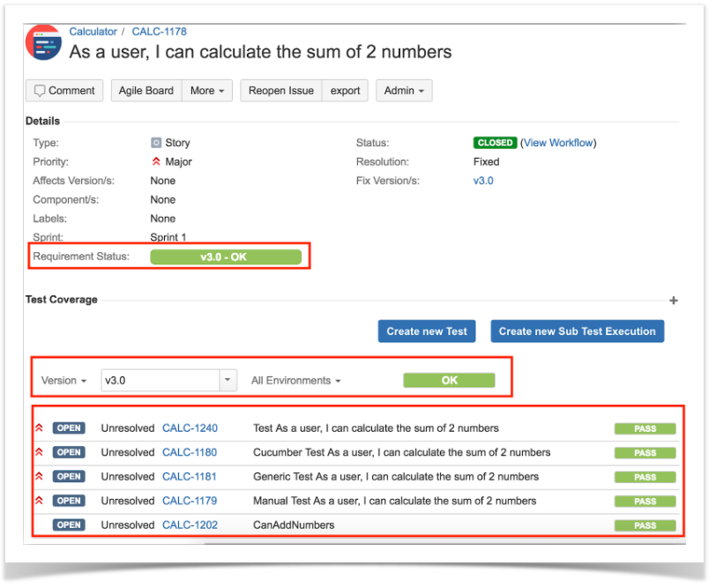Image resolution: width=716 pixels, height=588 pixels.
Task: Click the green OK coverage status bar
Action: click(449, 380)
